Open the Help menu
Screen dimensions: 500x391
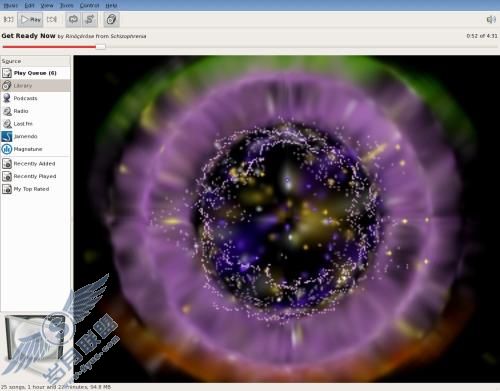coord(111,6)
